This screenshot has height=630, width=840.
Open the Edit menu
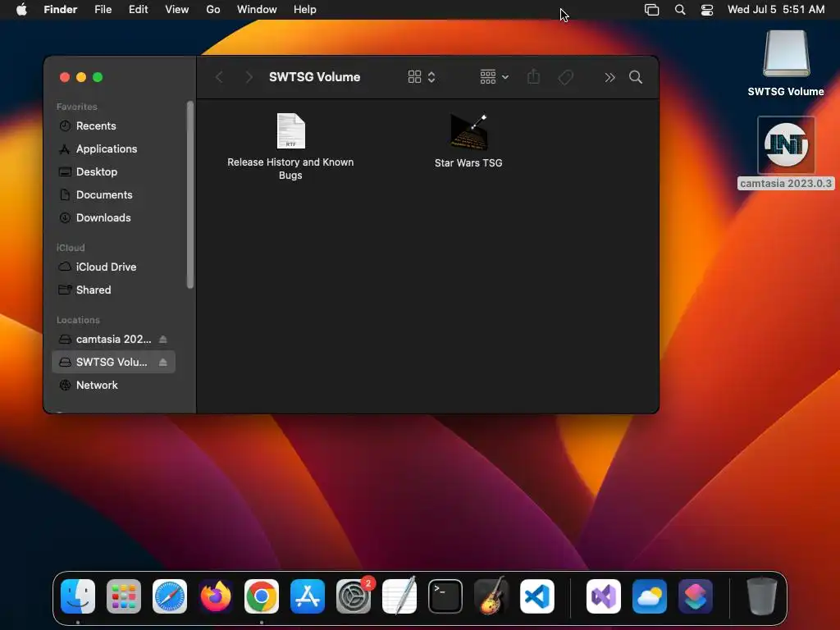coord(138,10)
